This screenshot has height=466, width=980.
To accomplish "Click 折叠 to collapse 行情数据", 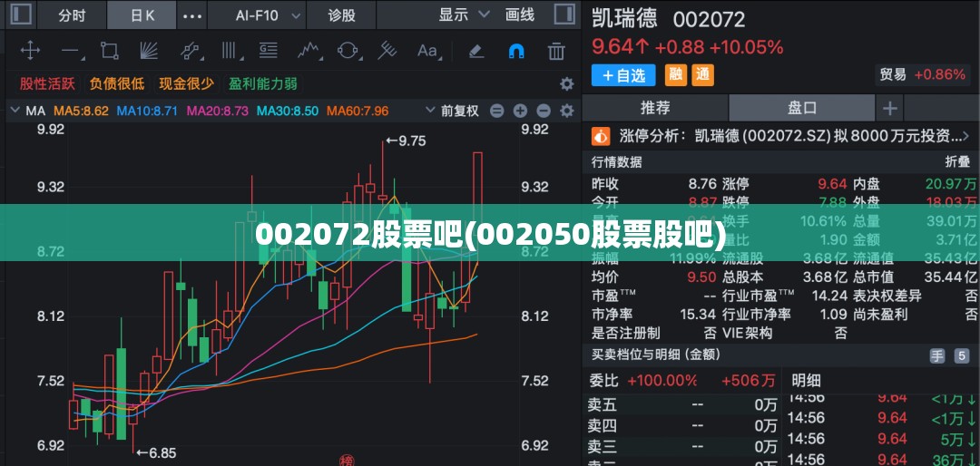I will pyautogui.click(x=957, y=162).
